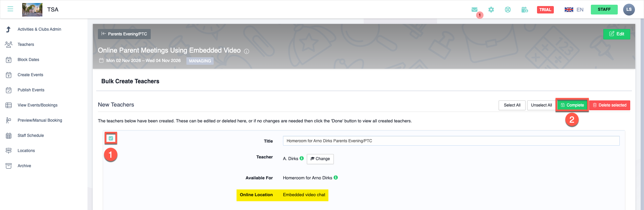The width and height of the screenshot is (644, 210).
Task: Click the Unselect All button
Action: [541, 105]
